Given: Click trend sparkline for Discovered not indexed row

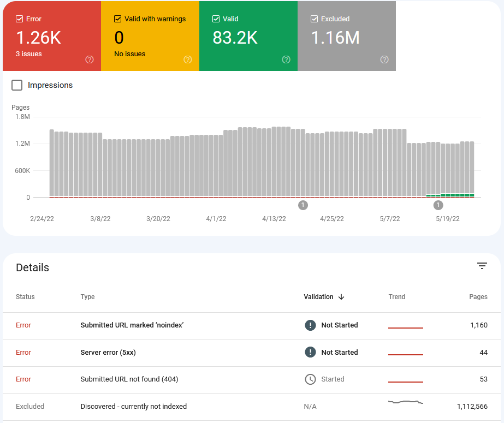Looking at the screenshot, I should (x=406, y=402).
